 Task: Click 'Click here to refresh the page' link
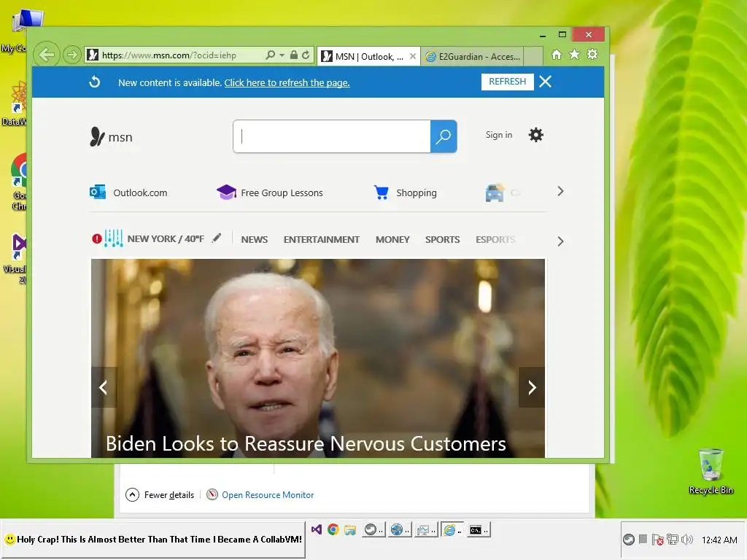[x=287, y=83]
